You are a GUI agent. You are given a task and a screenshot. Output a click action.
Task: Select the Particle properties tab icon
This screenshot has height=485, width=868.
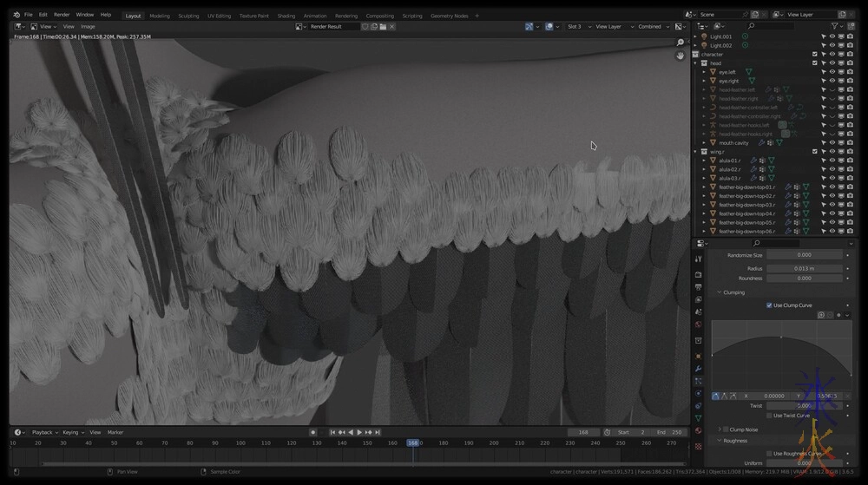[x=699, y=381]
